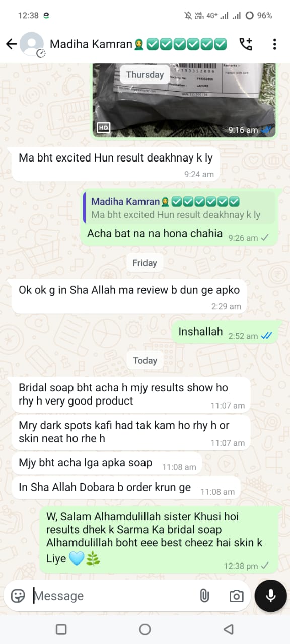Open the parcel photo sent at 9:16 am

tap(184, 100)
